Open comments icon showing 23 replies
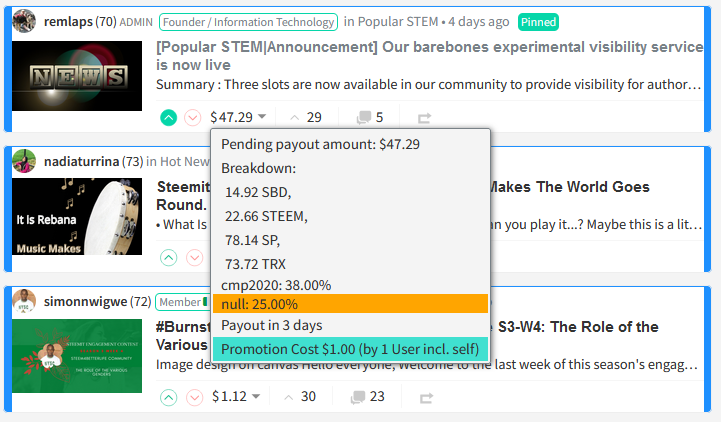This screenshot has height=422, width=721. click(367, 397)
